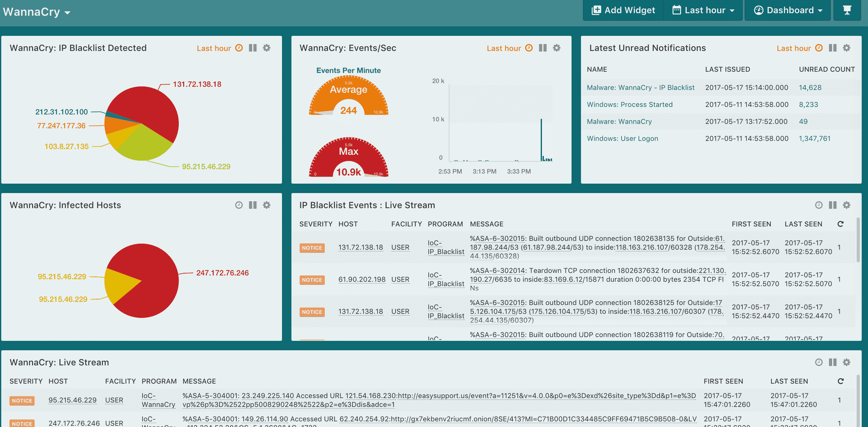Click IP Blacklist Events stream scrollbar
The height and width of the screenshot is (427, 868).
click(x=858, y=240)
